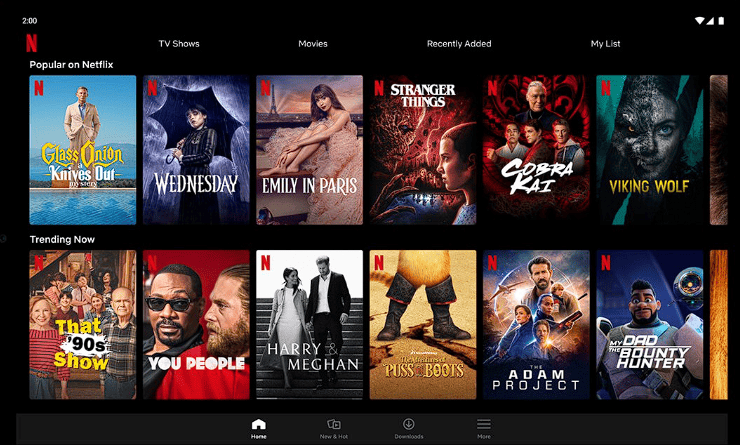740x445 pixels.
Task: Open the Home tab icon
Action: pyautogui.click(x=259, y=424)
